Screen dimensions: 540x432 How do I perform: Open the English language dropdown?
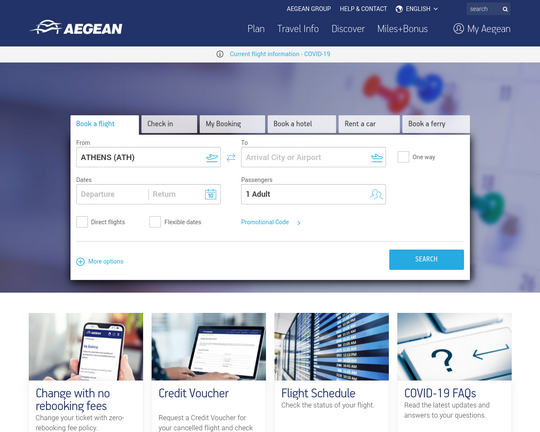point(417,9)
